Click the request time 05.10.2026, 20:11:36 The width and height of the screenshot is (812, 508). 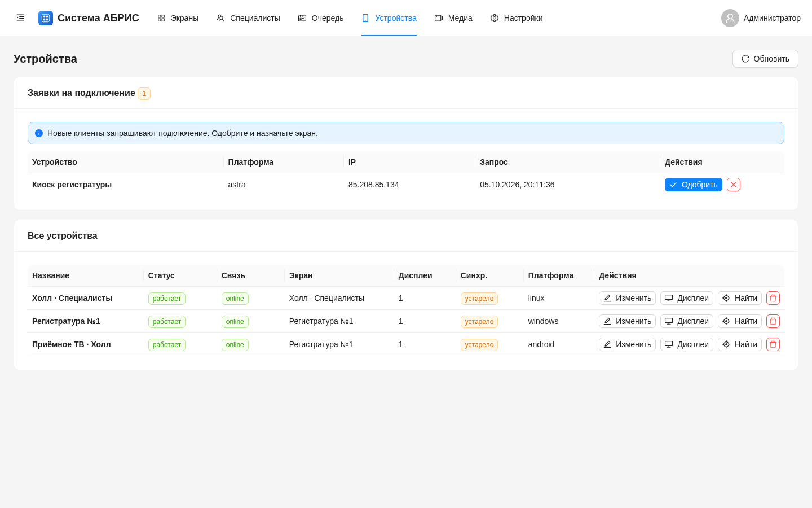coord(517,185)
